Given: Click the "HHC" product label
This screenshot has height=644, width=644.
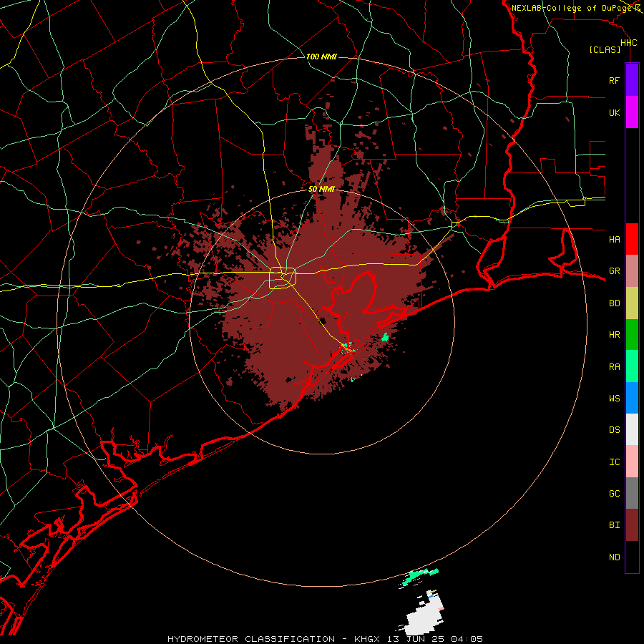Looking at the screenshot, I should 628,43.
